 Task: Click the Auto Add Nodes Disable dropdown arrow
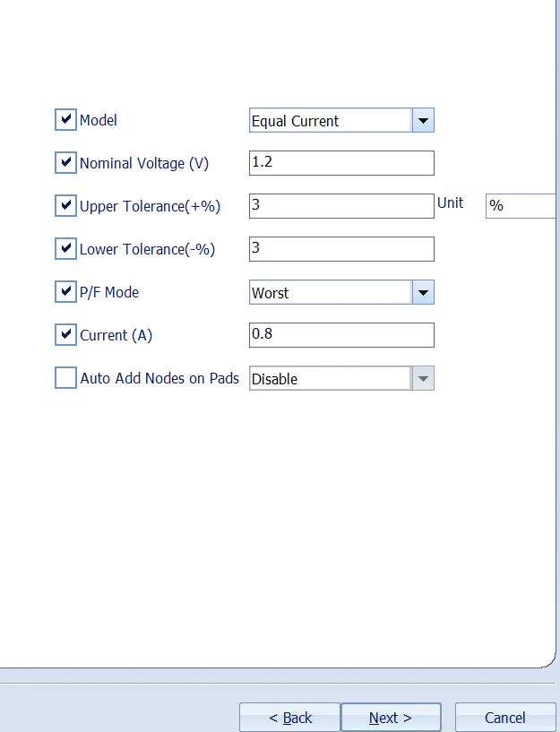coord(423,379)
